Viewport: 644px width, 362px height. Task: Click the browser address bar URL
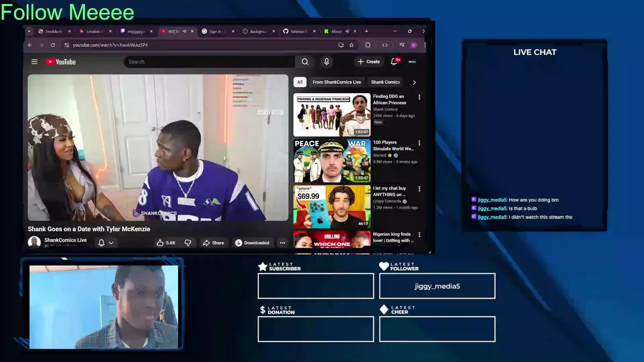click(110, 45)
